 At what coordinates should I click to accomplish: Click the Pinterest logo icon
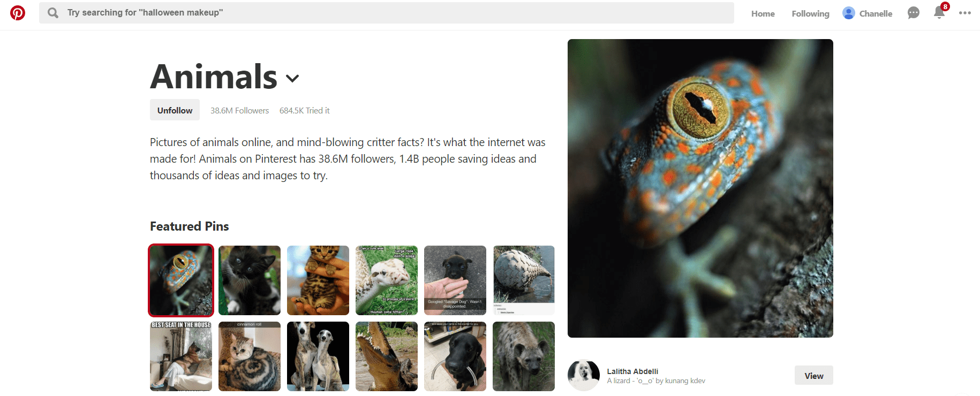18,13
